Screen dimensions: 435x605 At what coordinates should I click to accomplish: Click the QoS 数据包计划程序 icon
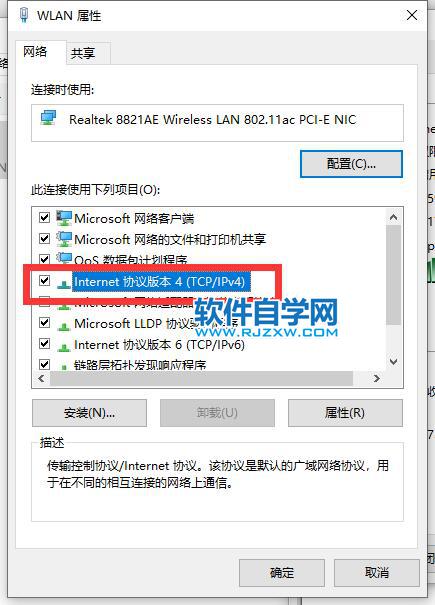64,258
